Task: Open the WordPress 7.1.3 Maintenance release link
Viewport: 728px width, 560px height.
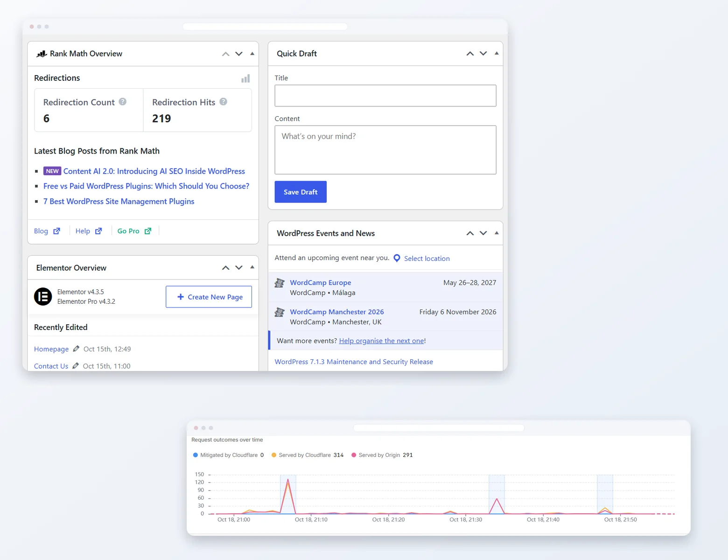Action: click(x=354, y=362)
